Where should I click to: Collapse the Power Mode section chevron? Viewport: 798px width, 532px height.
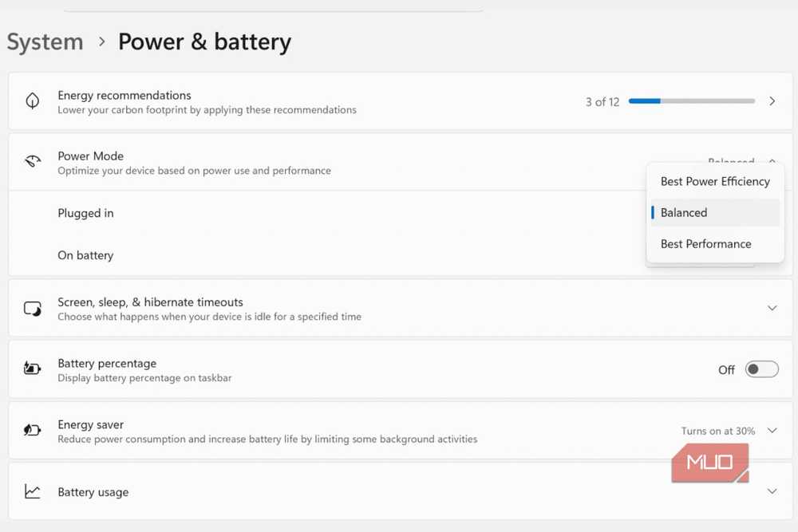772,161
